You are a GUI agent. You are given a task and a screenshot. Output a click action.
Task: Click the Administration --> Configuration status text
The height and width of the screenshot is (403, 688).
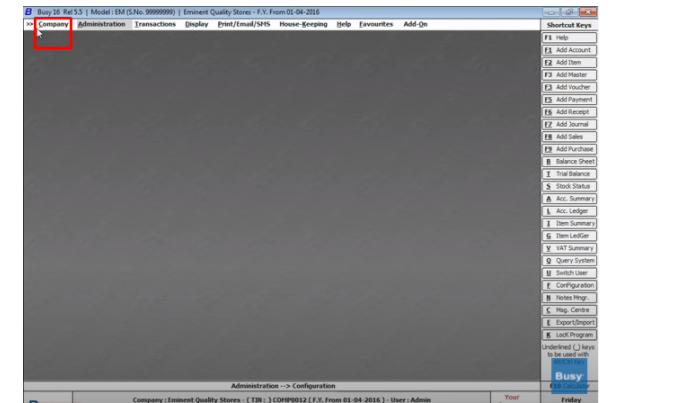tap(283, 386)
